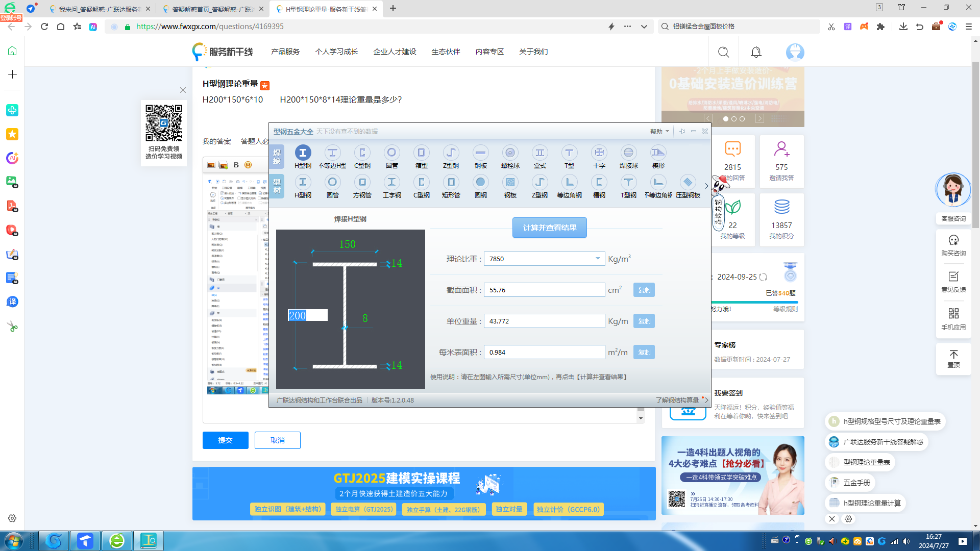Insert emoji using the smiley editor icon
980x551 pixels.
(x=248, y=165)
